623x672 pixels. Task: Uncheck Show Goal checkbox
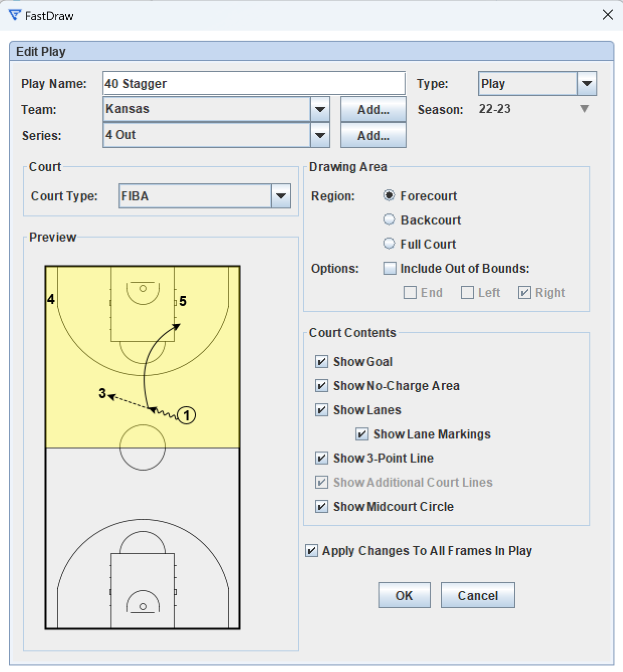(322, 362)
